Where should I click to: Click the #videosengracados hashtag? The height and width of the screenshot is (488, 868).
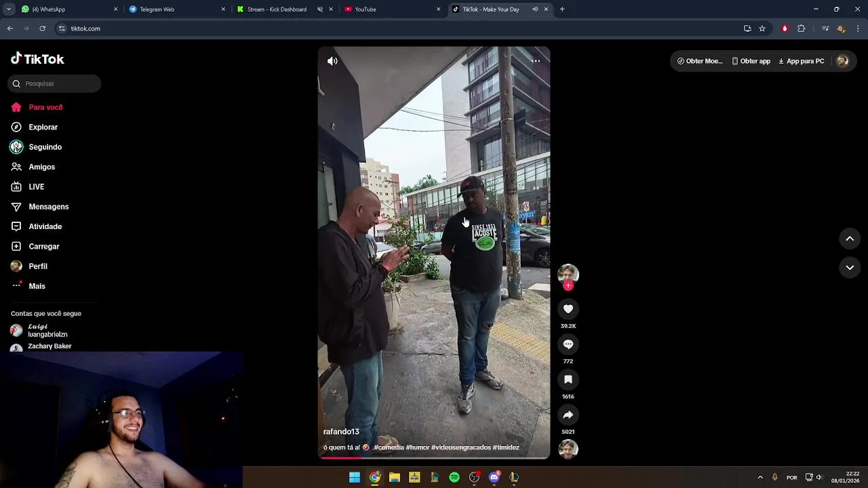tap(460, 447)
